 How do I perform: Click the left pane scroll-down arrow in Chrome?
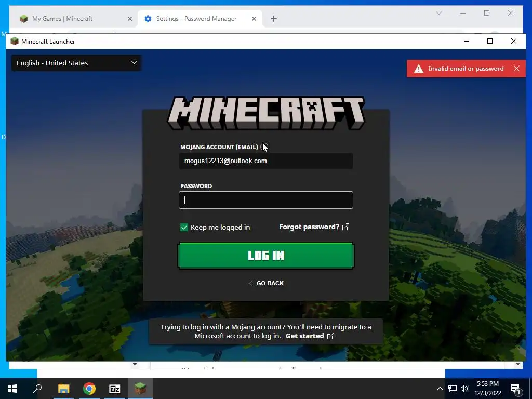135,364
